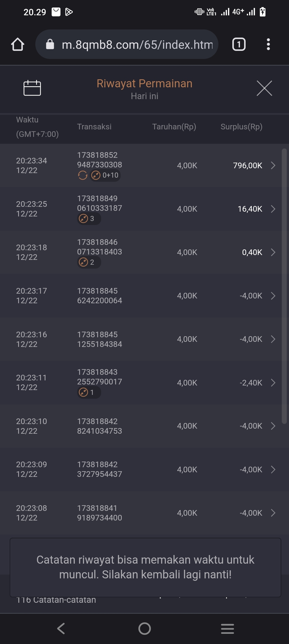The height and width of the screenshot is (644, 289).
Task: Open the calendar date picker icon
Action: (32, 88)
